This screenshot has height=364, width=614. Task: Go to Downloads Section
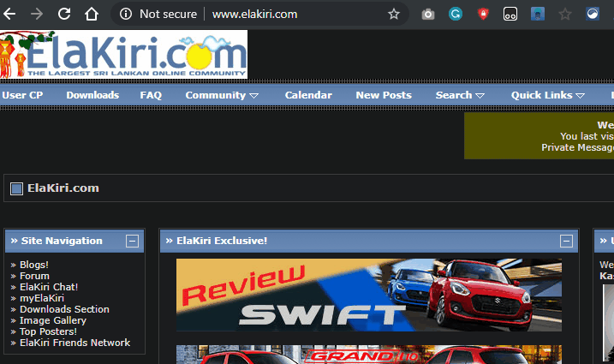coord(64,309)
